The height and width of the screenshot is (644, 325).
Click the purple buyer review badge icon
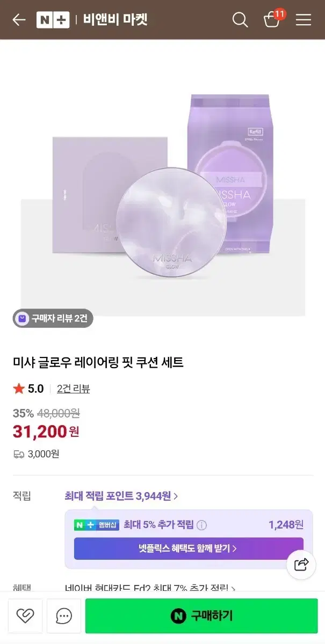22,318
